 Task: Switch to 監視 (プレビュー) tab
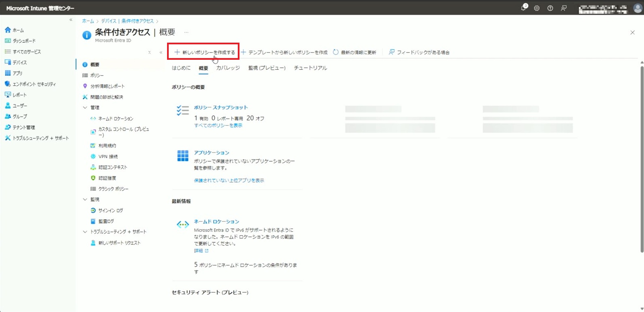coord(267,68)
